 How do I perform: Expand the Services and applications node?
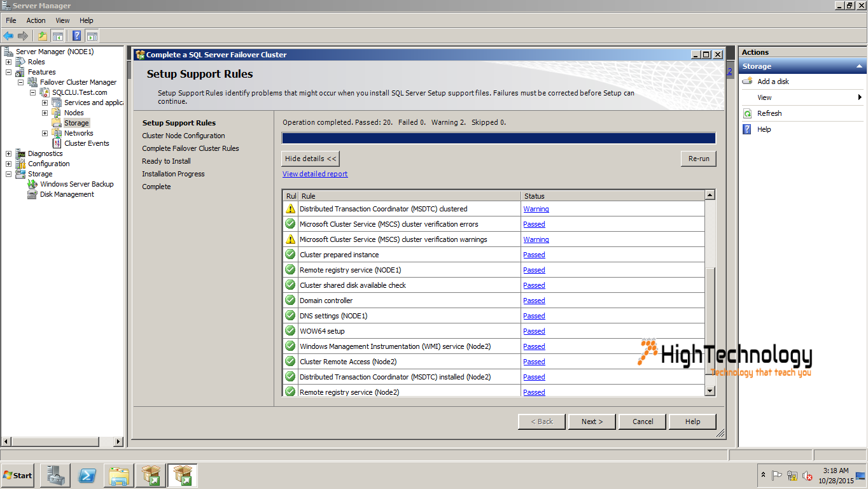(45, 103)
